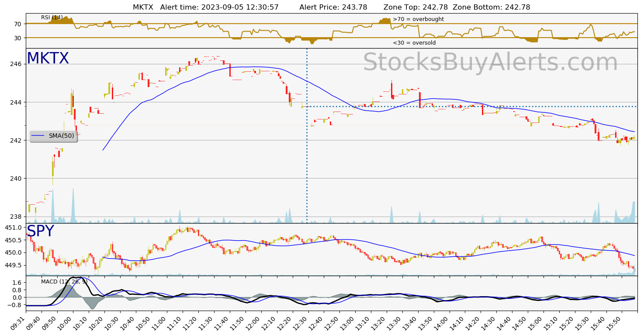644x336 pixels.
Task: Click the MACD axis label 0.8
Action: [x=17, y=290]
